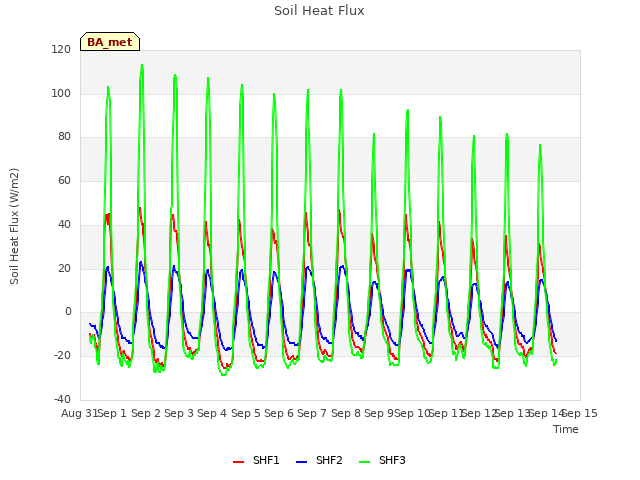This screenshot has width=640, height=480.
Task: Click the -40 y-axis tick label
Action: (x=62, y=399)
